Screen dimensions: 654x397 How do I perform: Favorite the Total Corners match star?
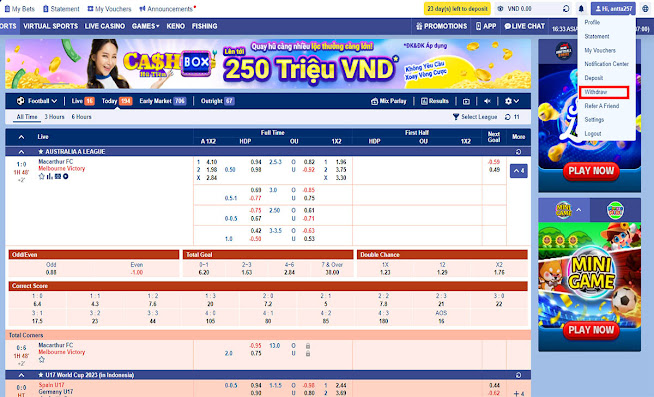41,359
